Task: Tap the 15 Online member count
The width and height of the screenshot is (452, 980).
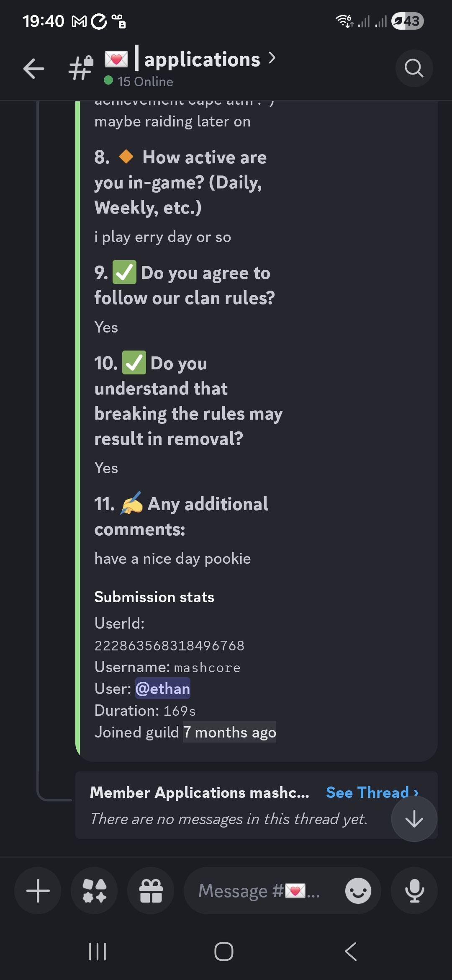Action: pos(145,81)
